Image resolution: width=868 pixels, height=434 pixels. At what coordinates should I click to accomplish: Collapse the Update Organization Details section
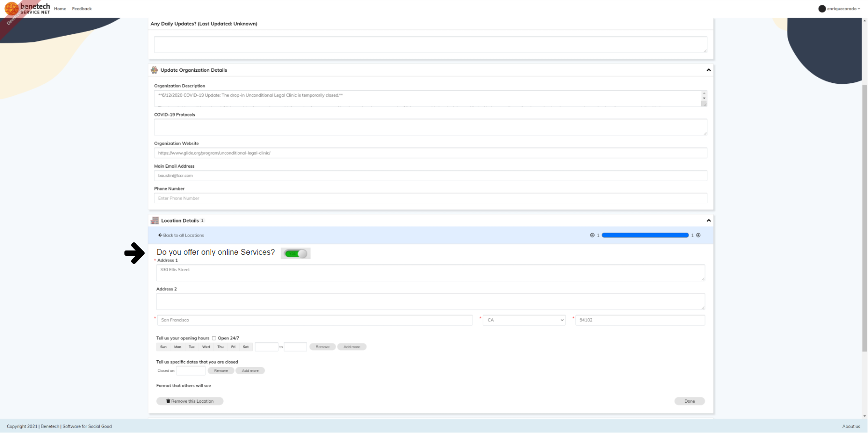(x=708, y=70)
